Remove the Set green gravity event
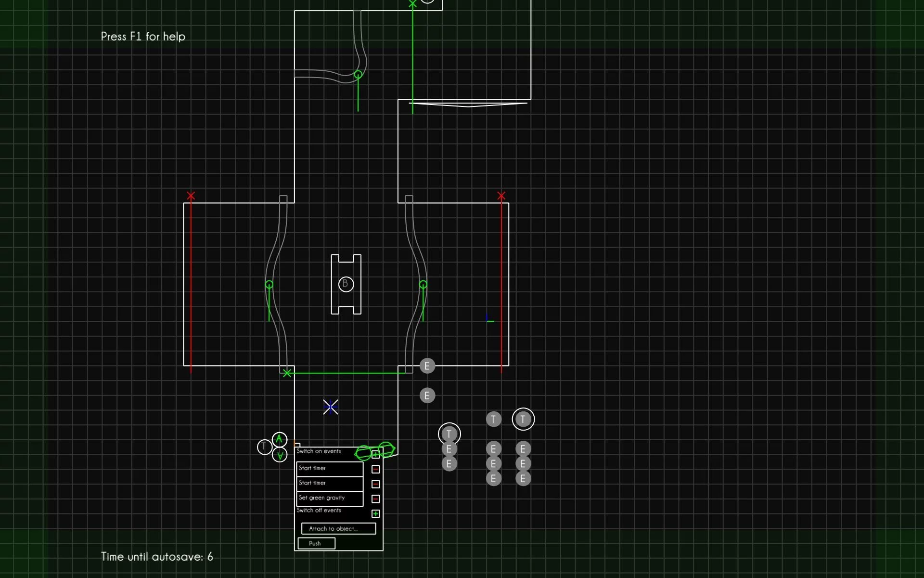Screen dimensions: 924x578 pyautogui.click(x=376, y=499)
